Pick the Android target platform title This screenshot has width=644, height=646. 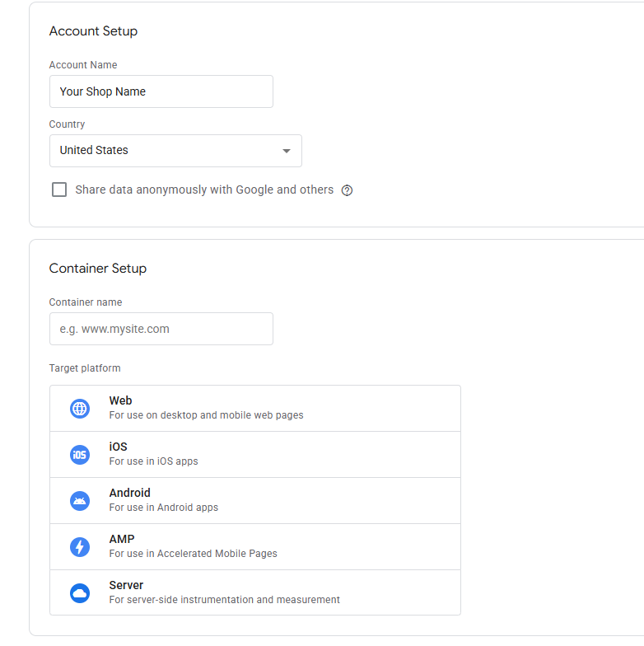coord(129,494)
